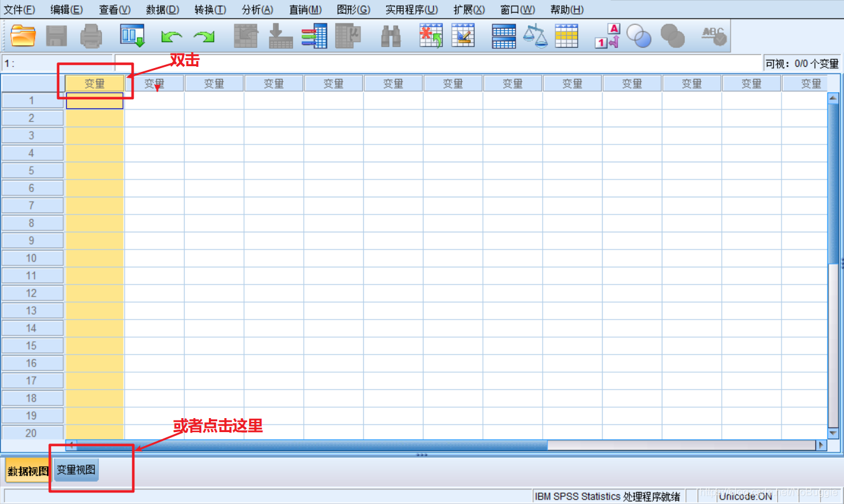The height and width of the screenshot is (504, 844).
Task: Click the Spell check ABC icon
Action: (x=714, y=36)
